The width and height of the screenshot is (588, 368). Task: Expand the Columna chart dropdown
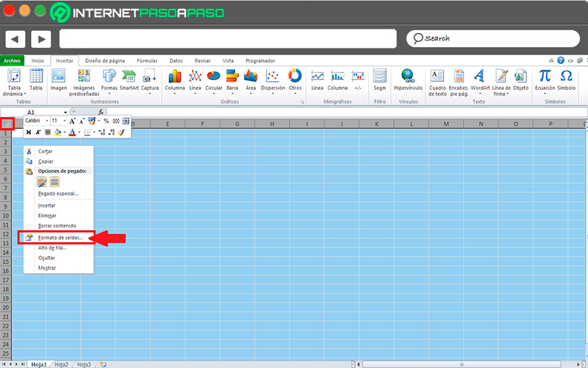coord(175,93)
